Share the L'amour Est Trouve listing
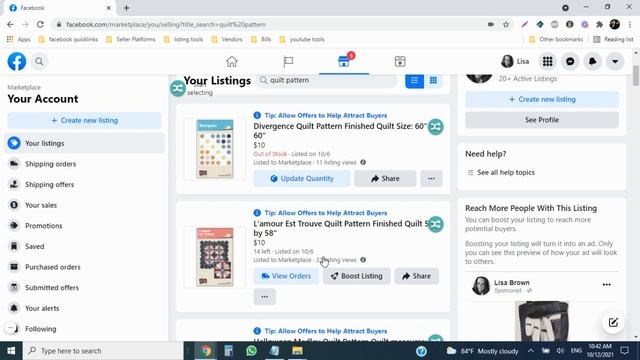640x360 pixels. (416, 276)
